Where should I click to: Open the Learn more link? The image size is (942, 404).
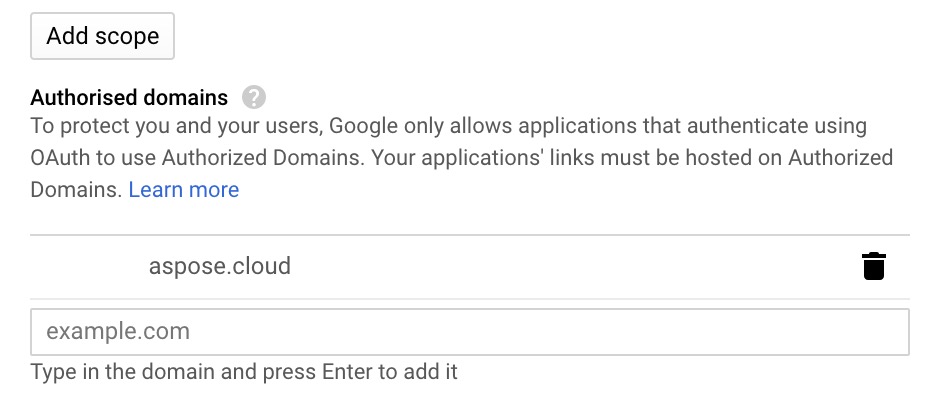[184, 190]
